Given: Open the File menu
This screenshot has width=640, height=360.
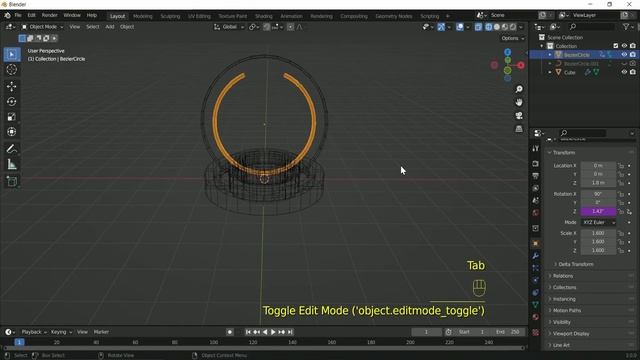Looking at the screenshot, I should 18,16.
